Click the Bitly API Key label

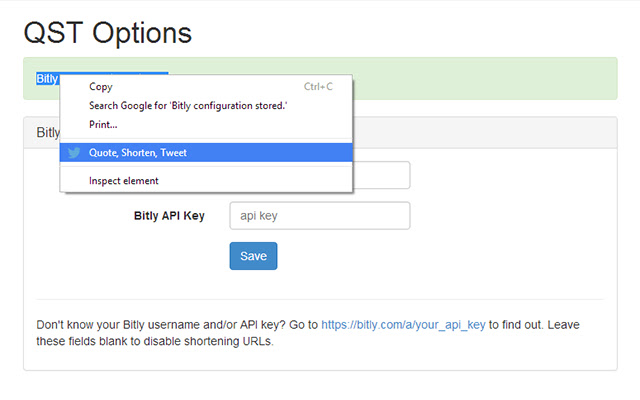point(169,216)
